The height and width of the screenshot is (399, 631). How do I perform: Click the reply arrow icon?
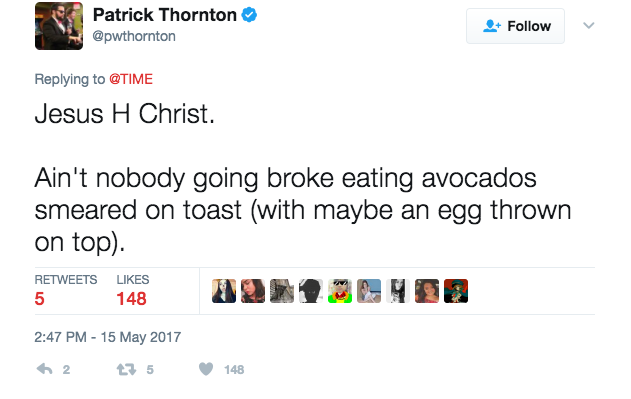pos(45,369)
